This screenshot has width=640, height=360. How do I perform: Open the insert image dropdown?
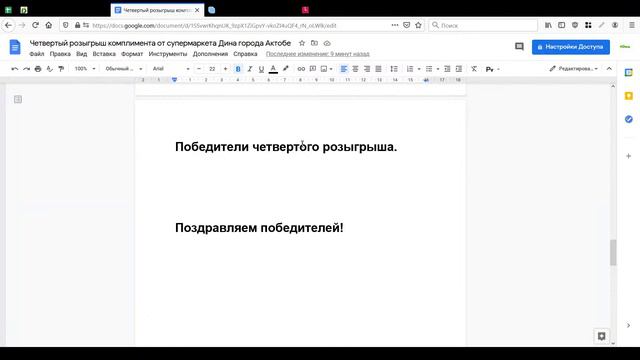point(327,69)
